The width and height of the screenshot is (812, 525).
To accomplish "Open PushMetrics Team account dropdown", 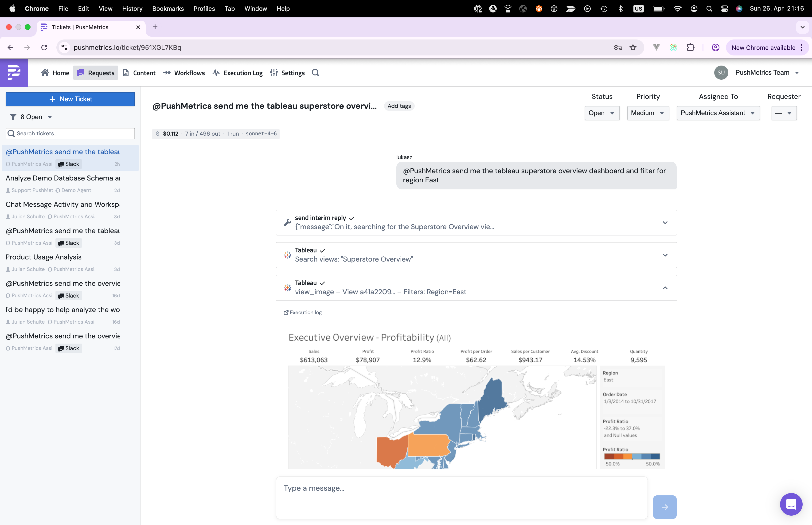I will (767, 73).
